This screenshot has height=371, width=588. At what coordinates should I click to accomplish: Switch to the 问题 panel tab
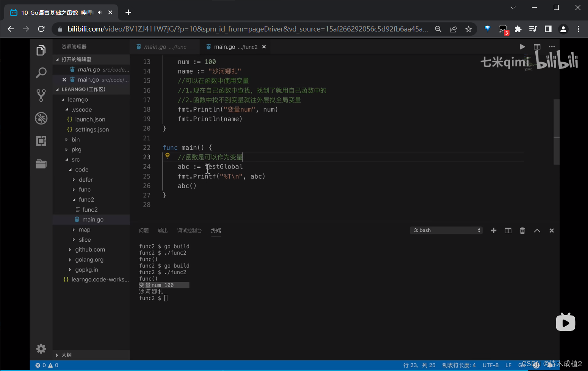tap(144, 230)
